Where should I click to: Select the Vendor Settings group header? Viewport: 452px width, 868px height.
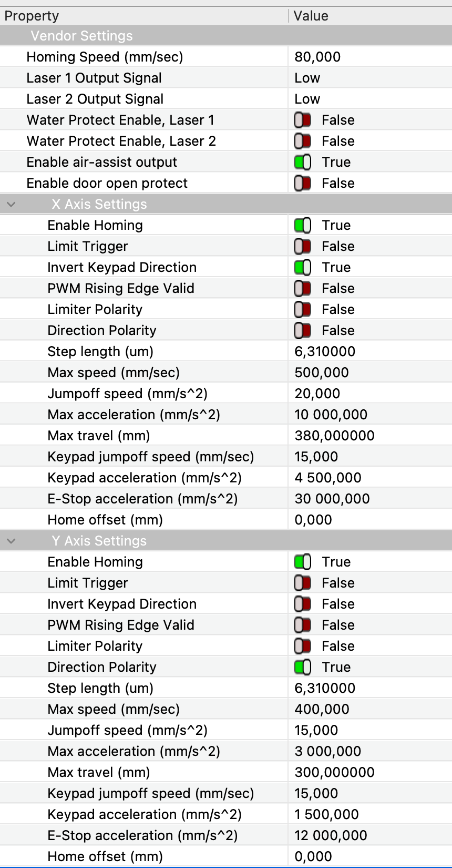pos(226,36)
